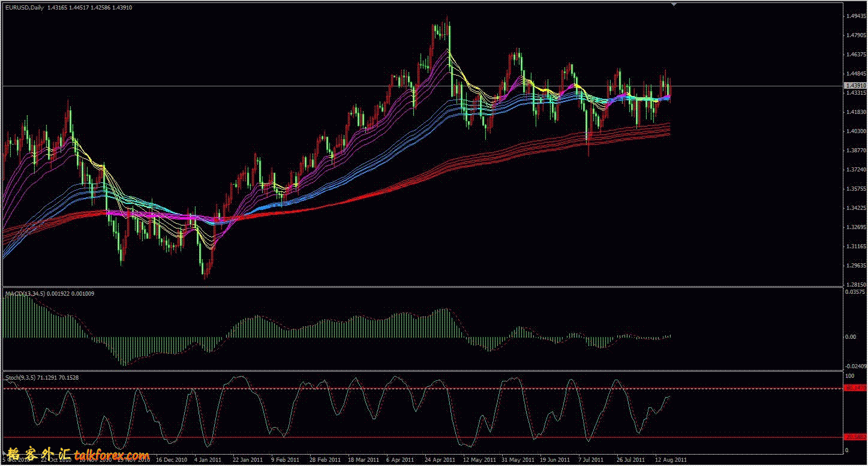Click the chart shift triangle marker

click(x=674, y=4)
